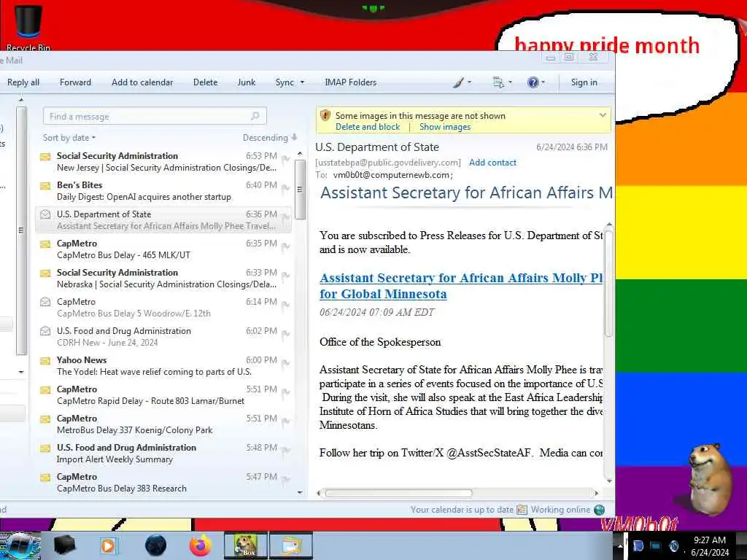Open the blue Help question-mark icon
The height and width of the screenshot is (560, 747).
[x=533, y=83]
